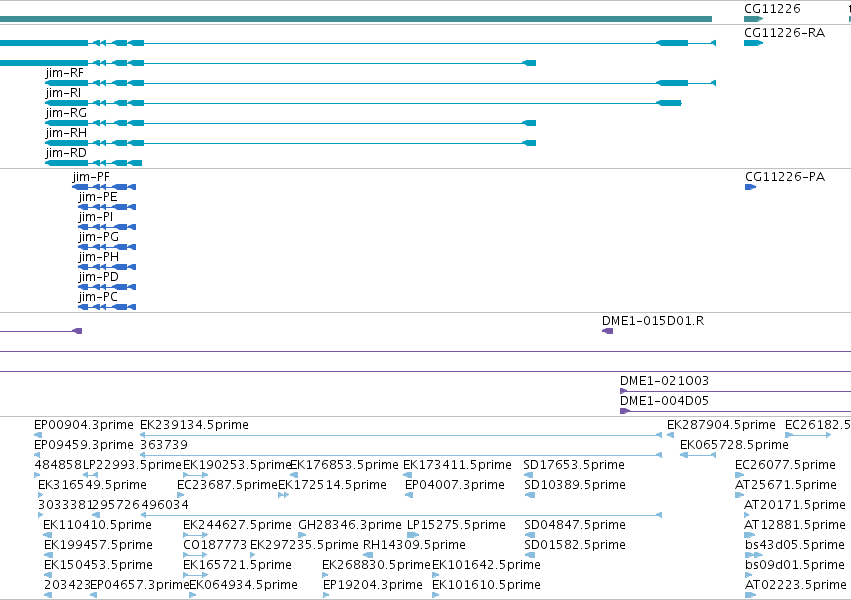Viewport: 851px width, 600px height.
Task: Click the EK287904.5prime EST label
Action: 721,425
